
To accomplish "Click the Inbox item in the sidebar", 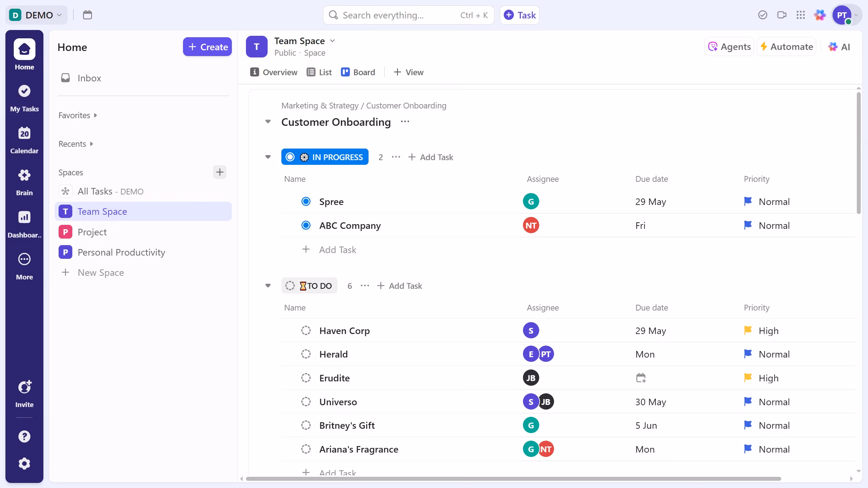I will (x=143, y=78).
